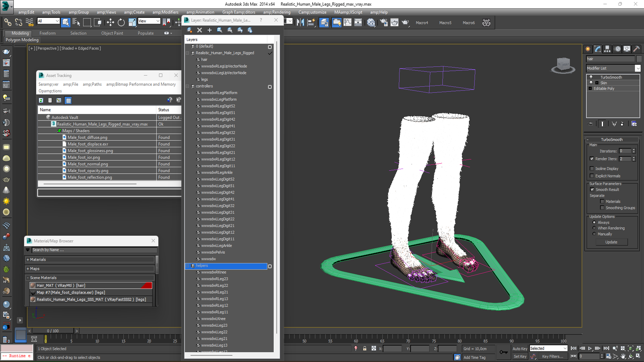Select the Select and Link tool
Screen dimensions: 644x362
(x=7, y=22)
